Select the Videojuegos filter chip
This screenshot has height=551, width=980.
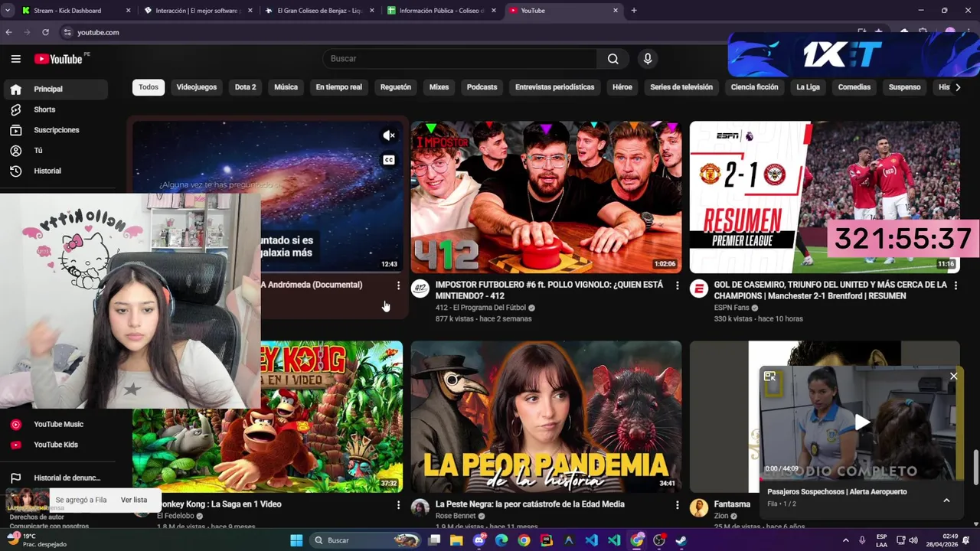pos(197,87)
